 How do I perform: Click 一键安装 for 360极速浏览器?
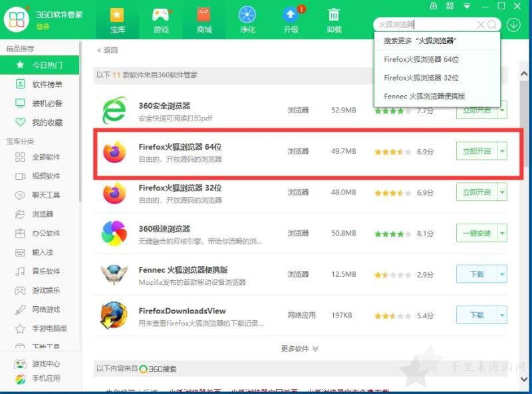click(477, 234)
